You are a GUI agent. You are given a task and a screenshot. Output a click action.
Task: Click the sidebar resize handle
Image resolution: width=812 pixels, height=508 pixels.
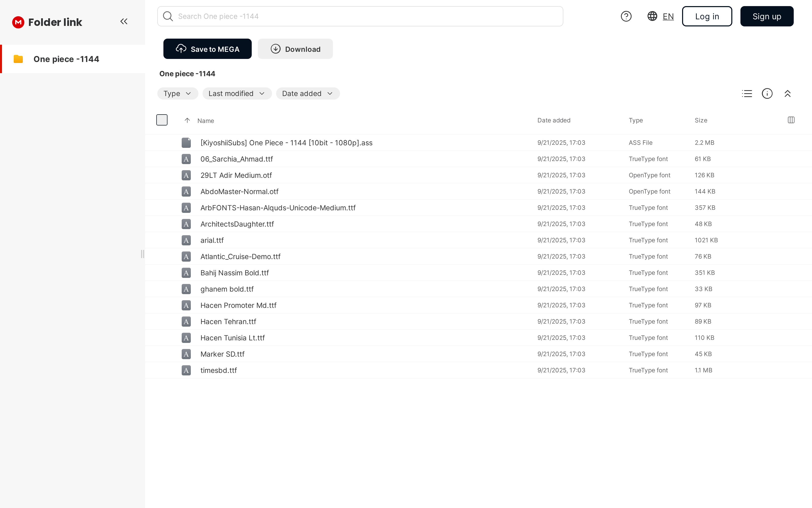pyautogui.click(x=143, y=254)
